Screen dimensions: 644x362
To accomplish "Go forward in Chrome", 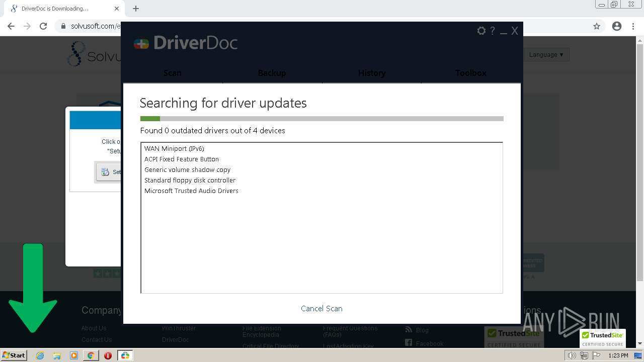I will tap(27, 26).
